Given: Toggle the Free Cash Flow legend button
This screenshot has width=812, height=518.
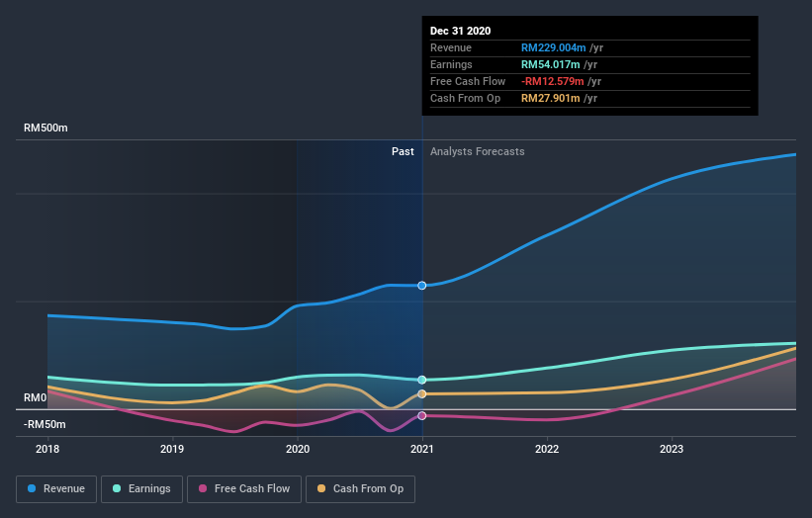Looking at the screenshot, I should pyautogui.click(x=244, y=489).
